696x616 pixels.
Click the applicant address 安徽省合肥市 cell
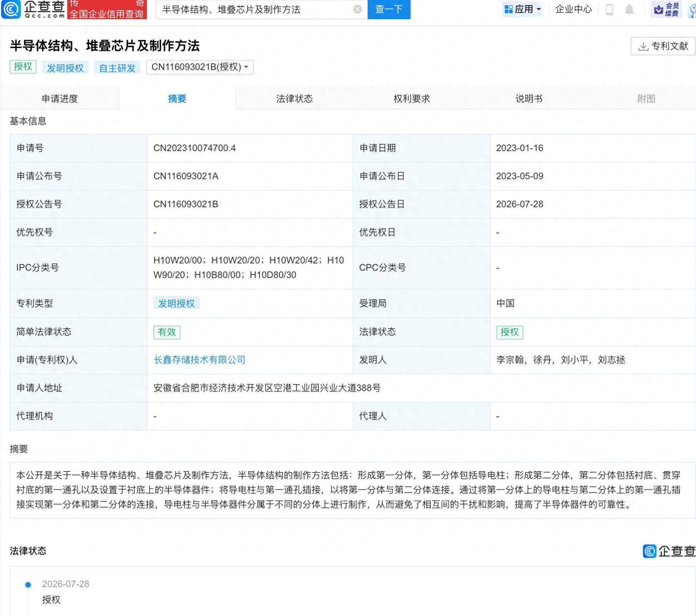click(421, 388)
